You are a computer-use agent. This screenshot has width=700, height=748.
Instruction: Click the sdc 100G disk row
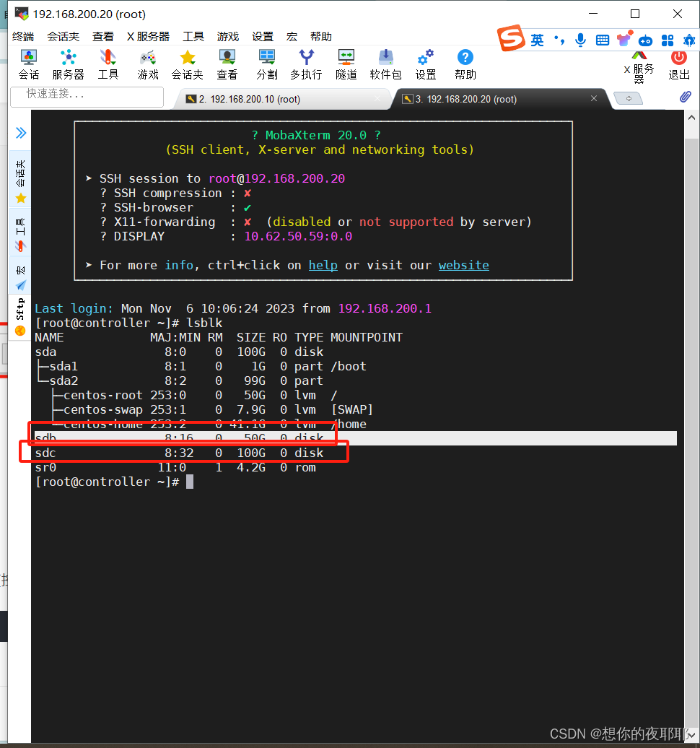pos(179,453)
